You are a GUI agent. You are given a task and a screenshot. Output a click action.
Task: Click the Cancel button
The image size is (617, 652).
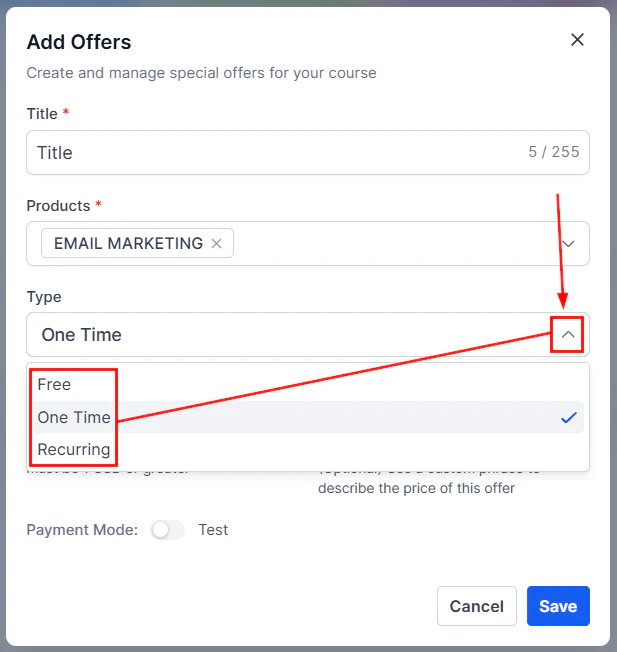[476, 606]
